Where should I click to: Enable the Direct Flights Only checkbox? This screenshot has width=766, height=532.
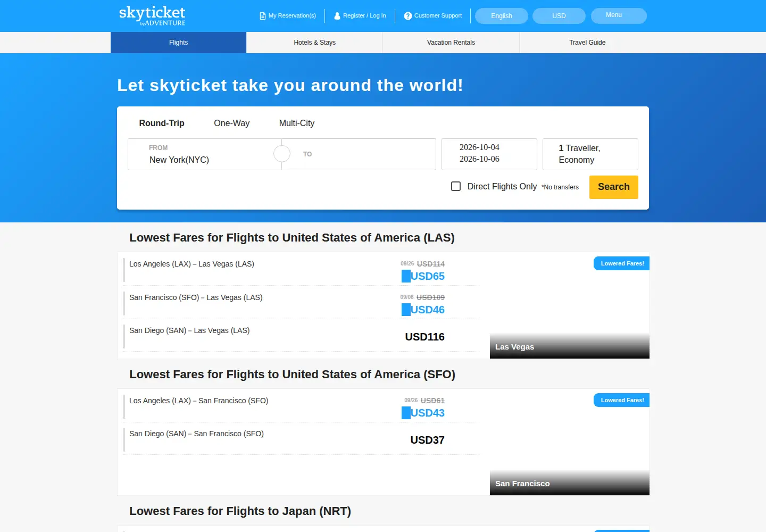pos(456,186)
